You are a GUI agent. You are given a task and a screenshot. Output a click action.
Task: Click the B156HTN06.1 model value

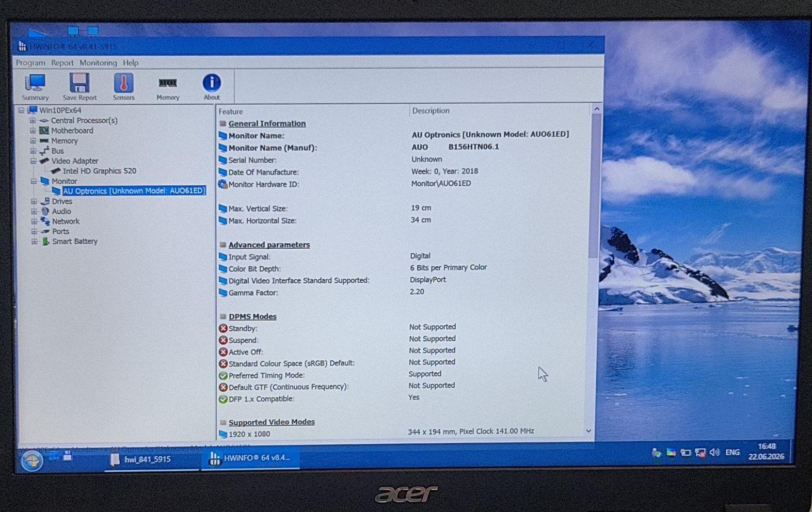tap(473, 147)
